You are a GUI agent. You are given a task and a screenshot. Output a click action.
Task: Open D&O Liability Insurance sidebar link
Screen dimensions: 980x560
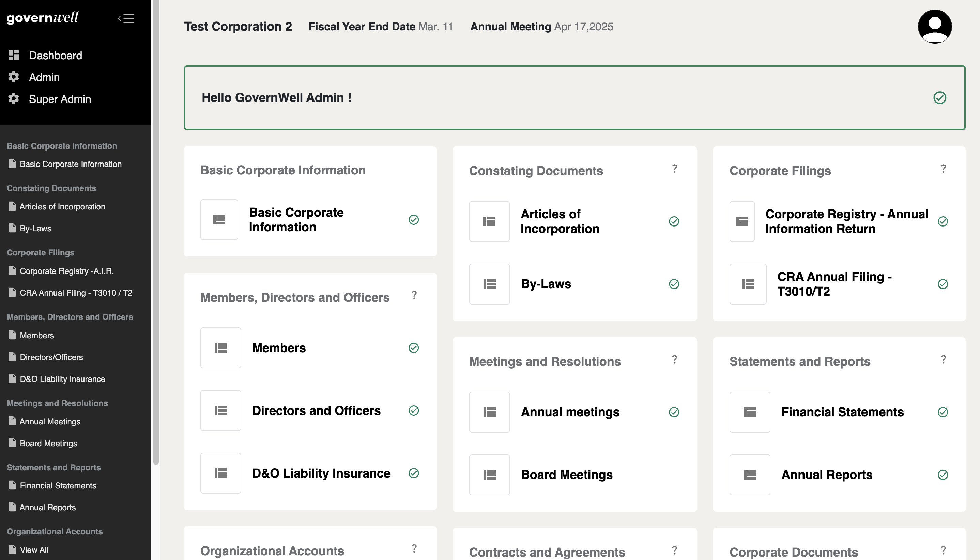pos(62,379)
